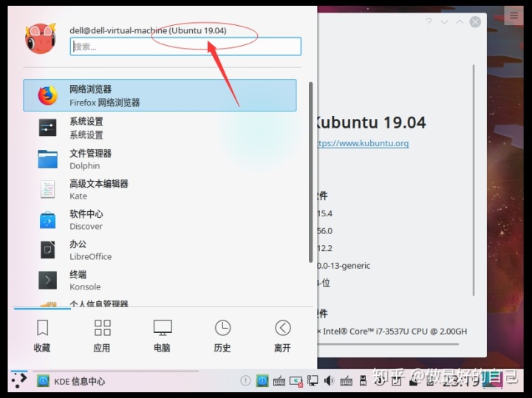This screenshot has height=398, width=532.
Task: Click the display tray icon with red X
Action: 296,382
